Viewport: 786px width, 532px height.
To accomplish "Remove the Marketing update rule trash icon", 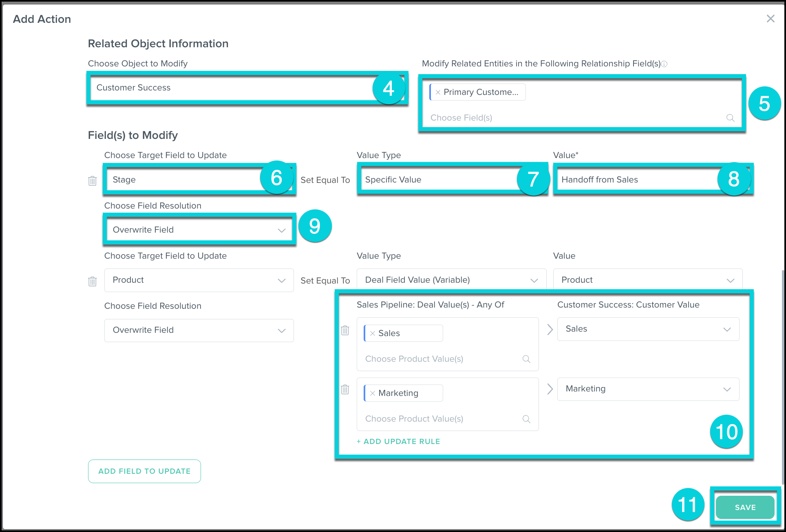I will point(345,389).
